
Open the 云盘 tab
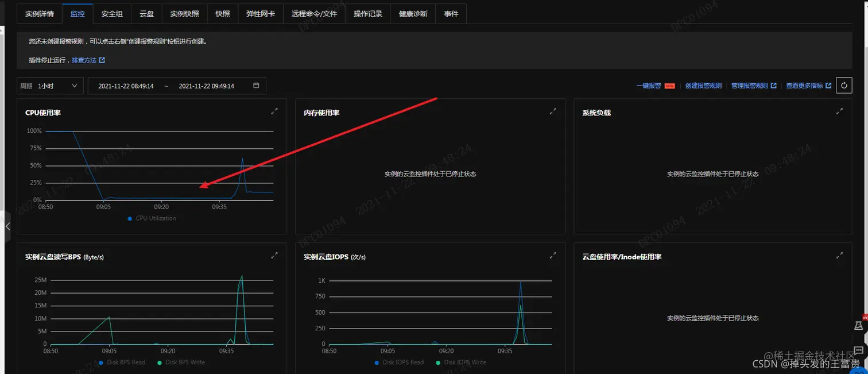[146, 14]
